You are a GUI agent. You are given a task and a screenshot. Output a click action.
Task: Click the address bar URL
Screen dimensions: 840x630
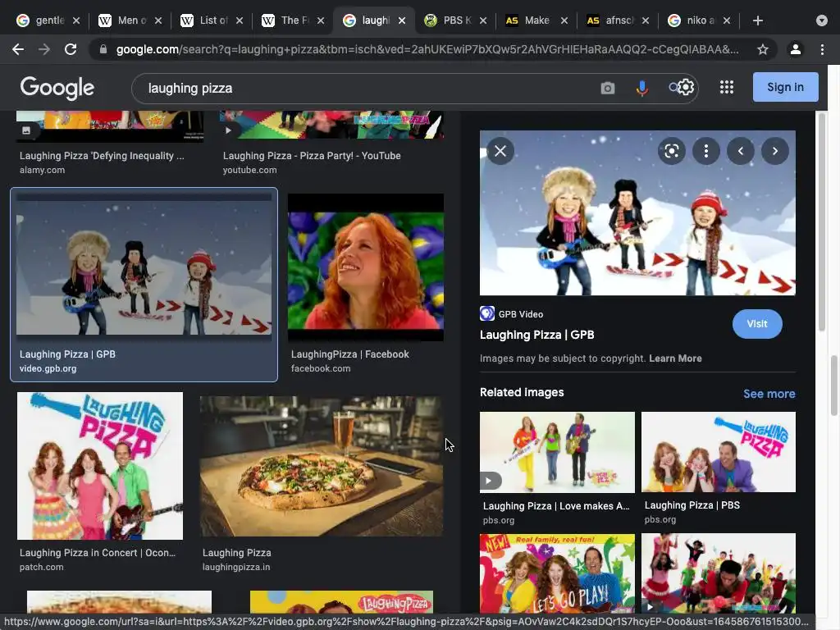(x=427, y=50)
